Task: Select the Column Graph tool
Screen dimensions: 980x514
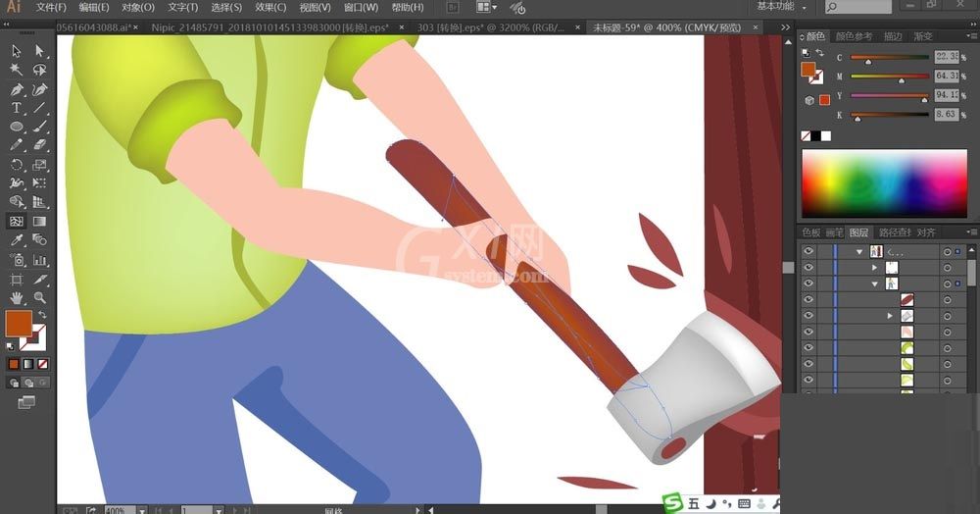Action: point(39,260)
